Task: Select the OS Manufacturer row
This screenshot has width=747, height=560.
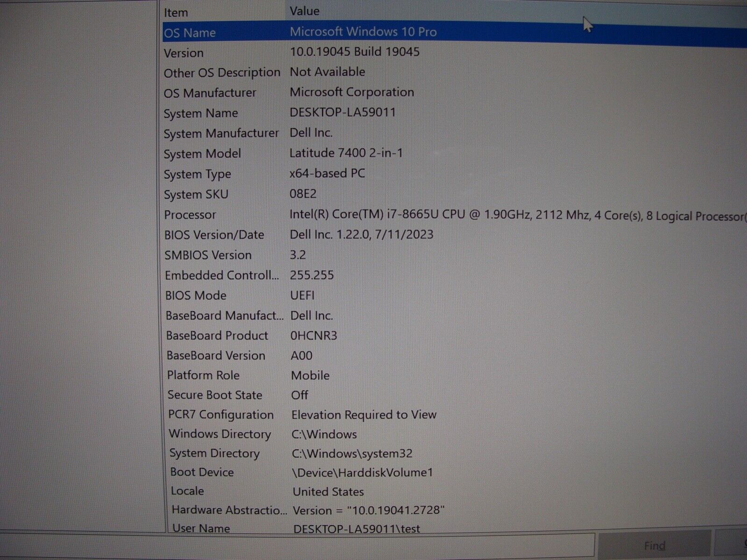Action: point(210,93)
